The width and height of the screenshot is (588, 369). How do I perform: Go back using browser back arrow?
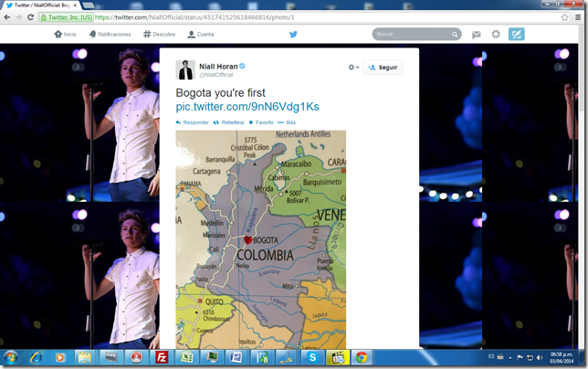6,17
